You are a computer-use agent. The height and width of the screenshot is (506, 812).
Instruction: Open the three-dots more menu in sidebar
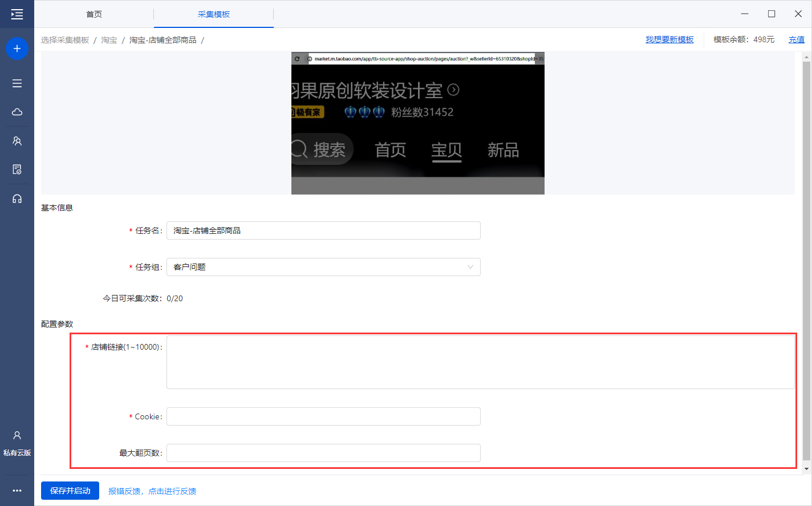click(x=17, y=491)
